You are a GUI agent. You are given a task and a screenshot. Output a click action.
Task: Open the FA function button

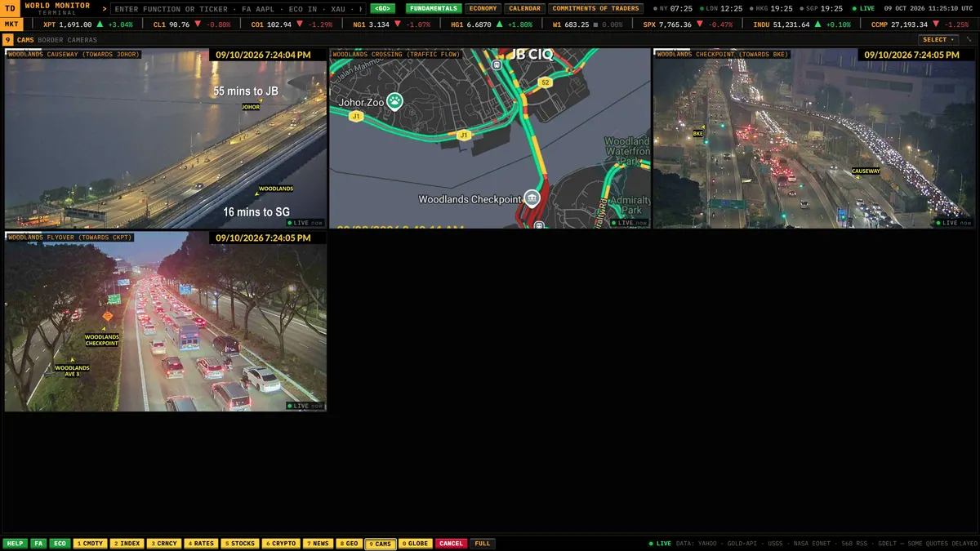38,544
